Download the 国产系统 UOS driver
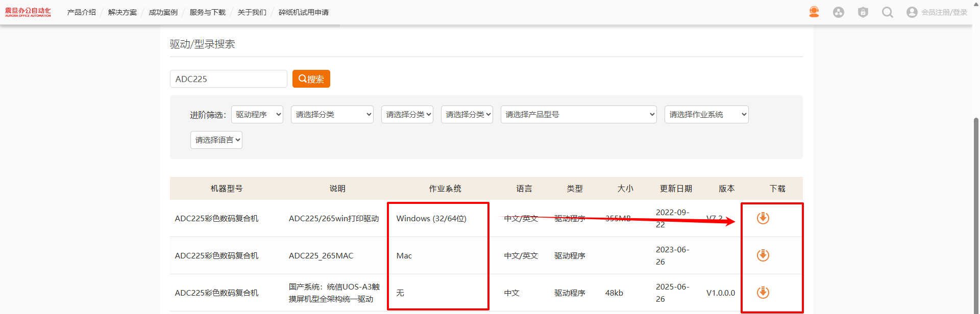The width and height of the screenshot is (980, 314). (763, 293)
